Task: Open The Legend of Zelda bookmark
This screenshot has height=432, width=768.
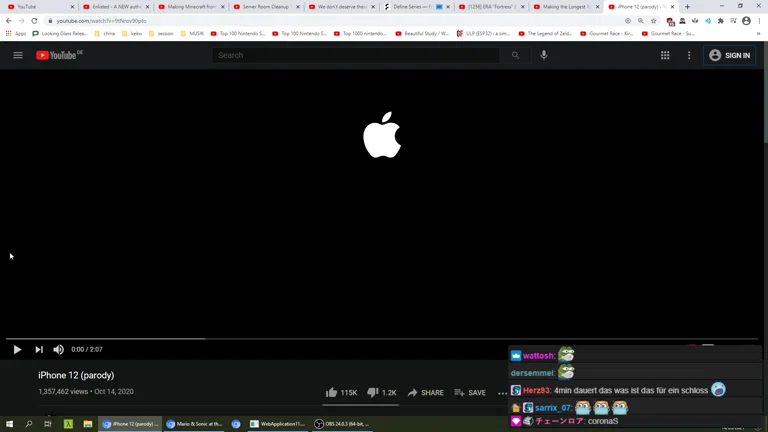Action: pos(545,34)
